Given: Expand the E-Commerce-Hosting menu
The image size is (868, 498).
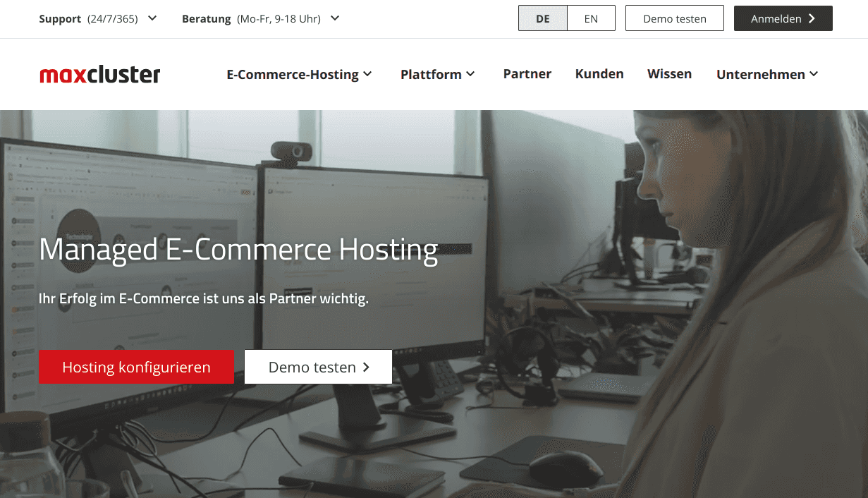Looking at the screenshot, I should (300, 75).
